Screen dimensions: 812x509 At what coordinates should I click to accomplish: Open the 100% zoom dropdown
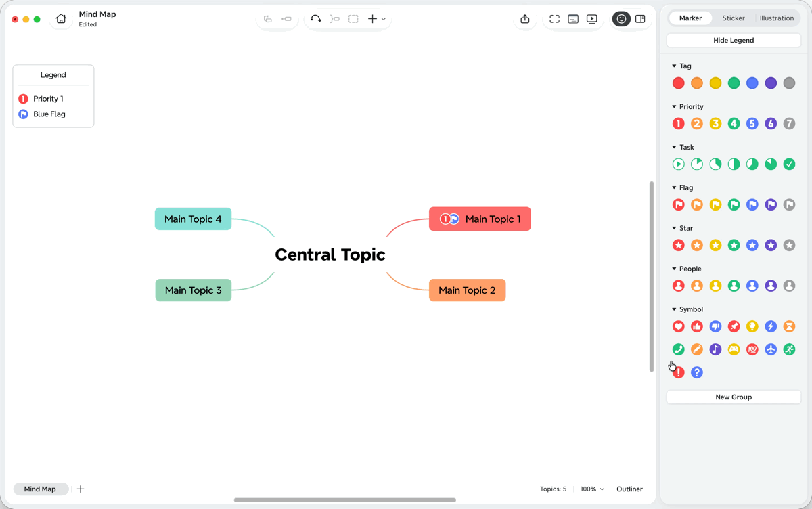pyautogui.click(x=592, y=489)
